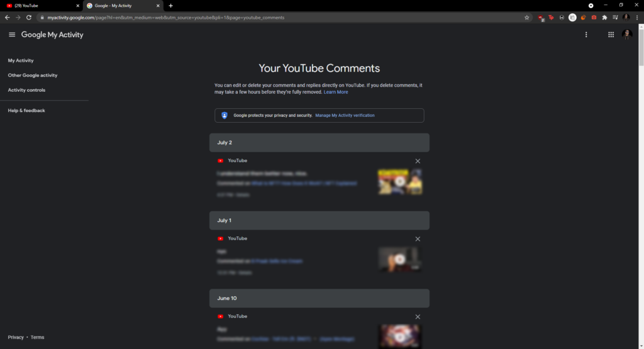644x349 pixels.
Task: Open Help & feedback
Action: [26, 111]
